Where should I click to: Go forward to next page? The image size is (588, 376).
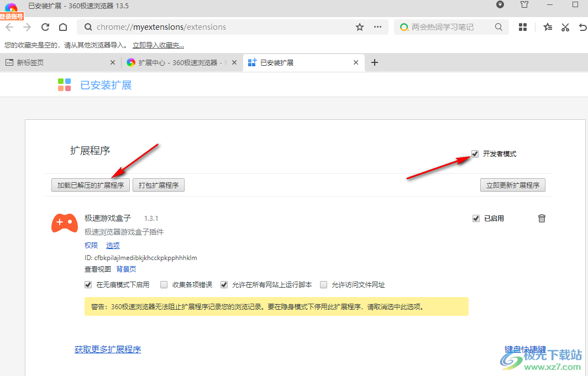point(27,27)
